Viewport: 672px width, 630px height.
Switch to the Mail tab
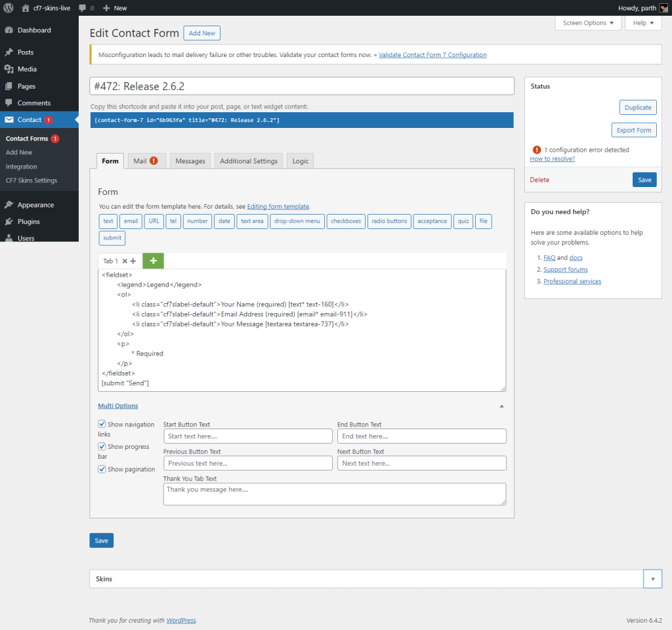pos(145,161)
